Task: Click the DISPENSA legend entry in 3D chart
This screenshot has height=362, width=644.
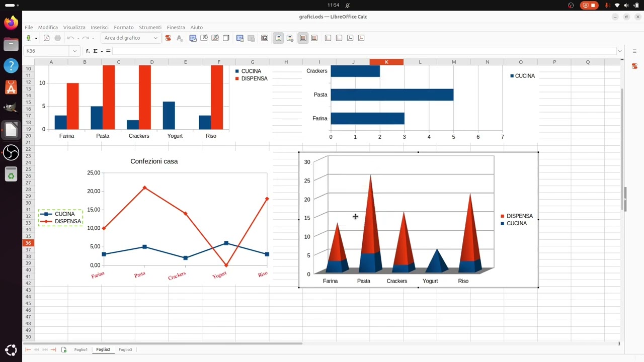Action: pyautogui.click(x=517, y=216)
